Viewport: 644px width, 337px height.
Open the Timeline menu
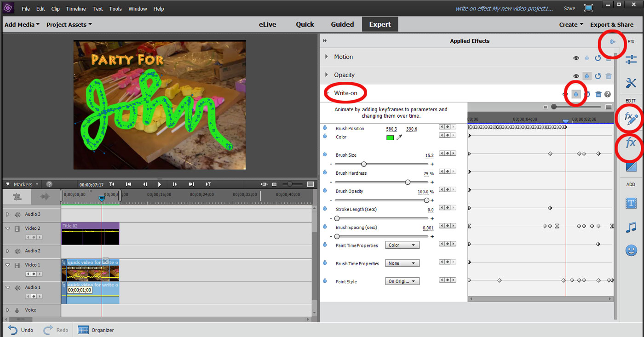(x=75, y=8)
